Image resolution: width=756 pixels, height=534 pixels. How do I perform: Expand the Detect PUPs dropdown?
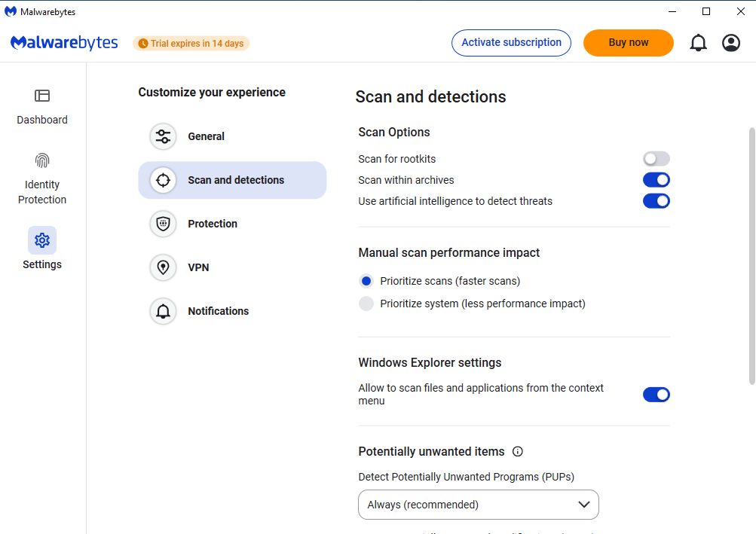[x=479, y=505]
